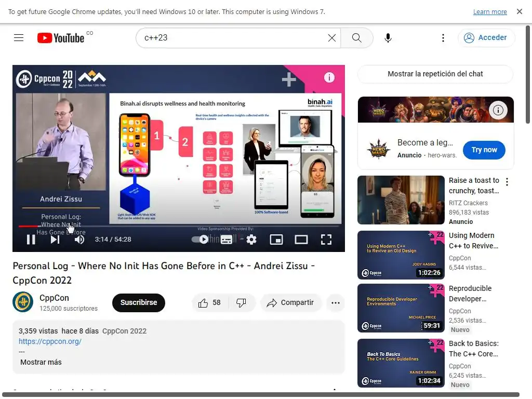
Task: Click the video title text
Action: click(164, 273)
